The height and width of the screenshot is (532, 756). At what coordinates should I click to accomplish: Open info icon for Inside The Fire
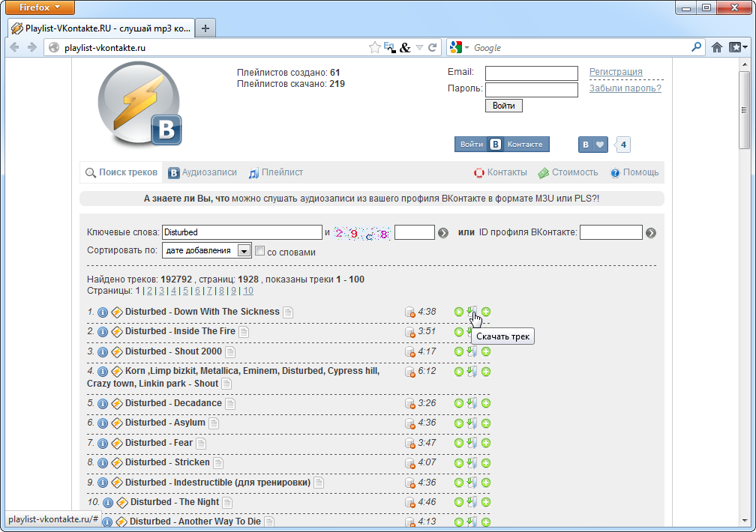pos(103,332)
